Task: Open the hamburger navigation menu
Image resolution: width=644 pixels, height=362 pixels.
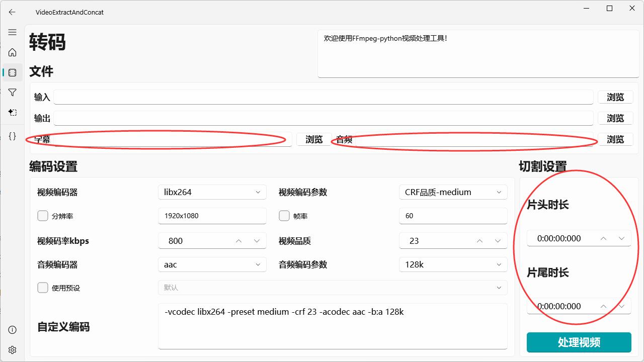Action: (13, 32)
